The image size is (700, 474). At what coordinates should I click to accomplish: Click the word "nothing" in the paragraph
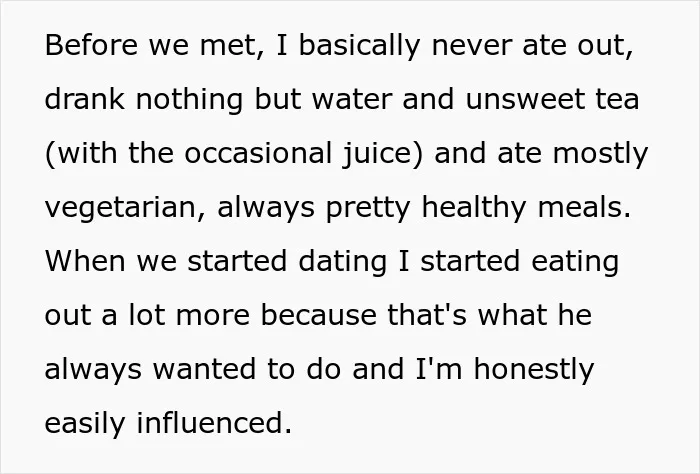[189, 101]
